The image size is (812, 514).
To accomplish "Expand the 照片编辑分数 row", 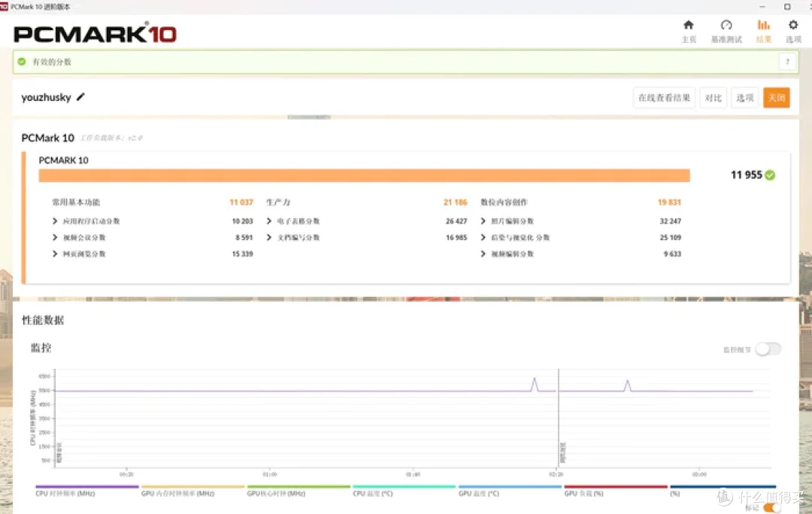I will [x=483, y=221].
